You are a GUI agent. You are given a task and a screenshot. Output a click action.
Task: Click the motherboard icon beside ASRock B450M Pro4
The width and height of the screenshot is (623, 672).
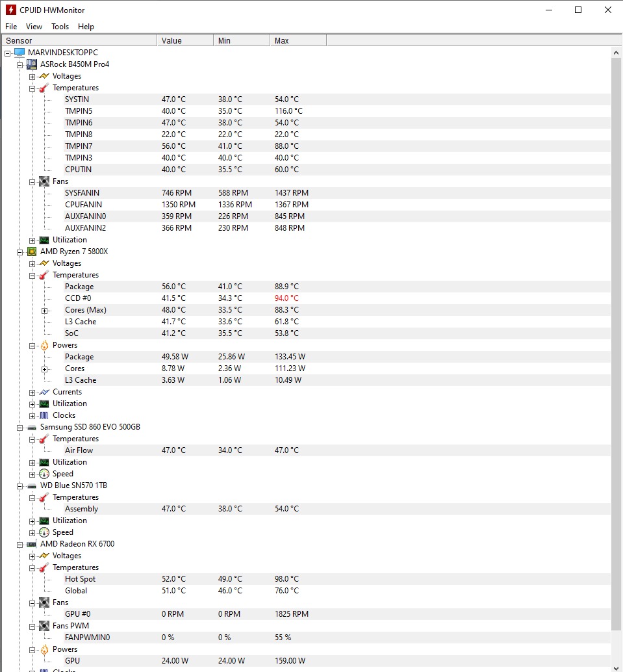32,64
